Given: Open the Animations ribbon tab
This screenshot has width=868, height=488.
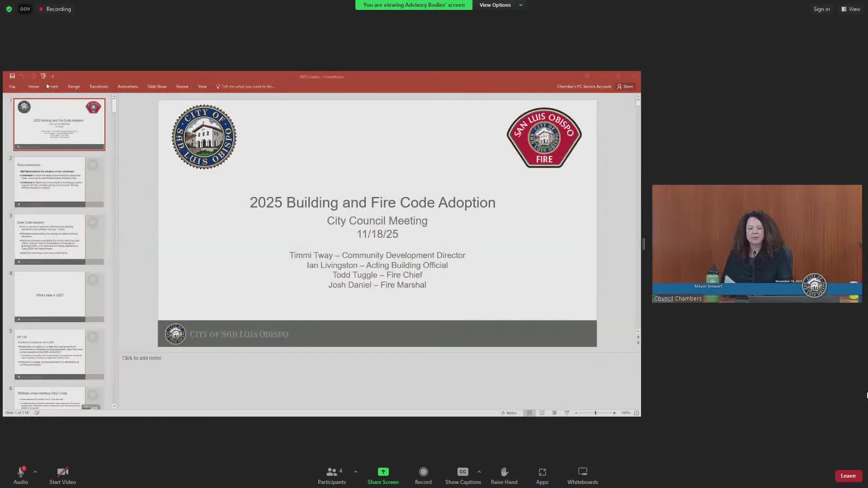Looking at the screenshot, I should point(127,86).
